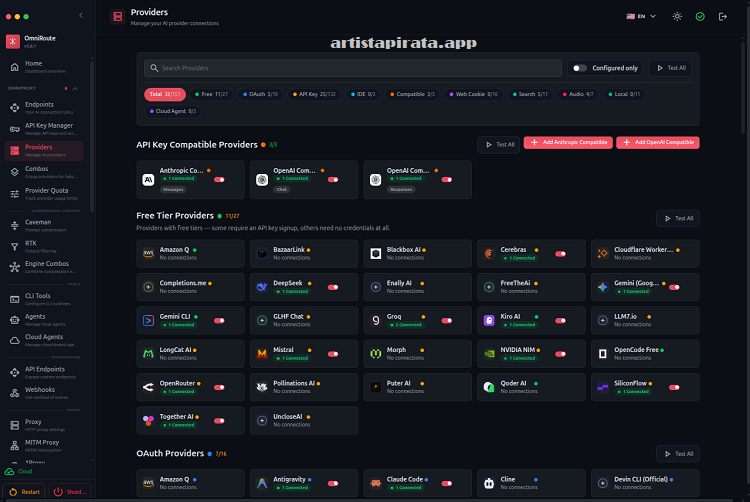Screen dimensions: 750x502
Task: Open the Cline OAuth provider card
Action: pyautogui.click(x=531, y=483)
